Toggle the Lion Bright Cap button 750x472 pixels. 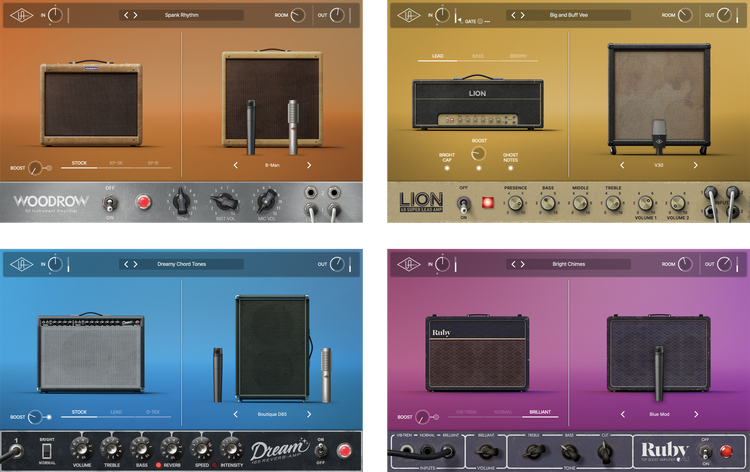point(447,166)
